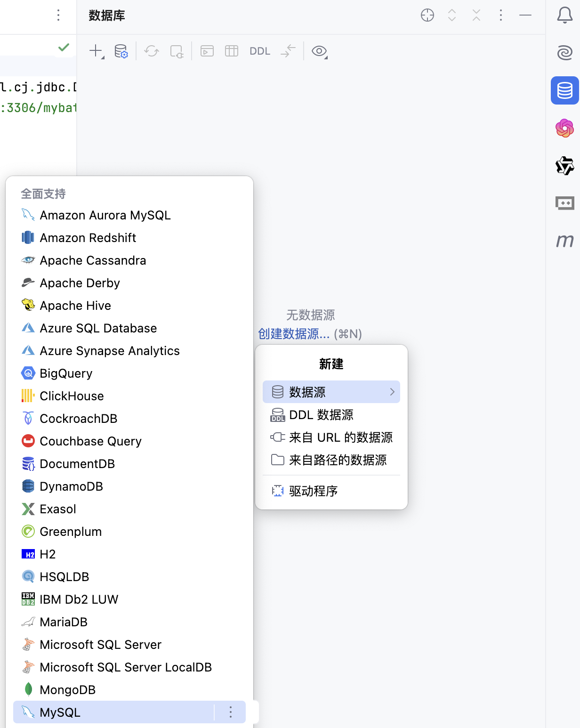Click the plus icon to add new
Screen dimensions: 580x728
pos(96,51)
